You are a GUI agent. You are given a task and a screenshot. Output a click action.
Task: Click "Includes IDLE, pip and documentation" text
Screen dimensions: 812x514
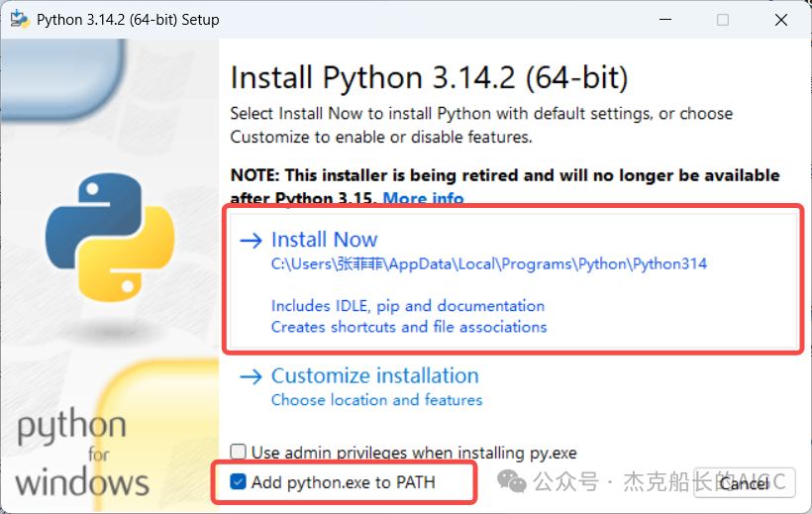pos(408,306)
